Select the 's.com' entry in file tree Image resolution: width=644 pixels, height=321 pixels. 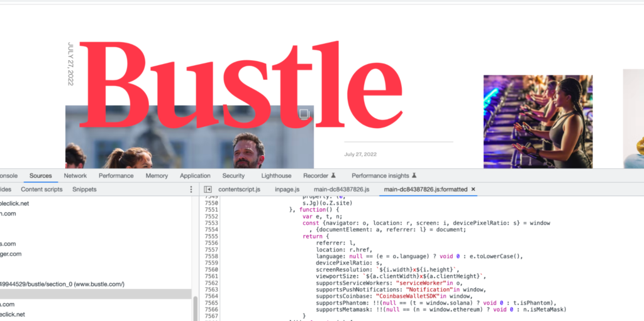coord(8,244)
